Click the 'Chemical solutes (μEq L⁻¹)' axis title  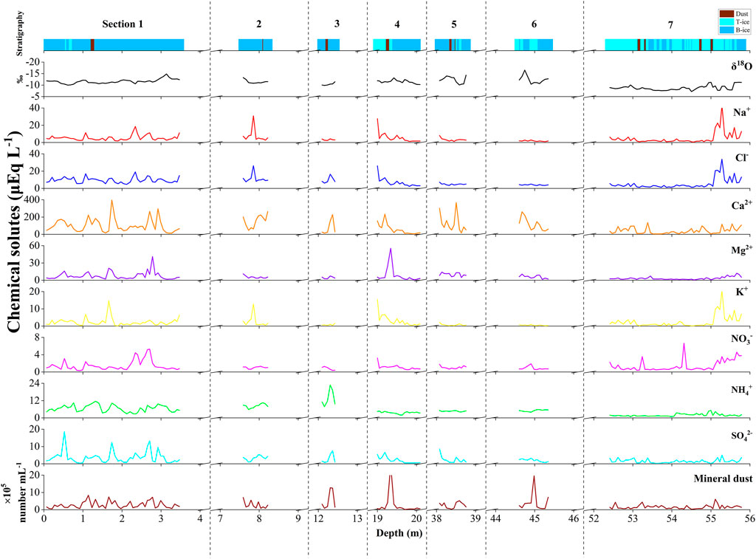14,232
